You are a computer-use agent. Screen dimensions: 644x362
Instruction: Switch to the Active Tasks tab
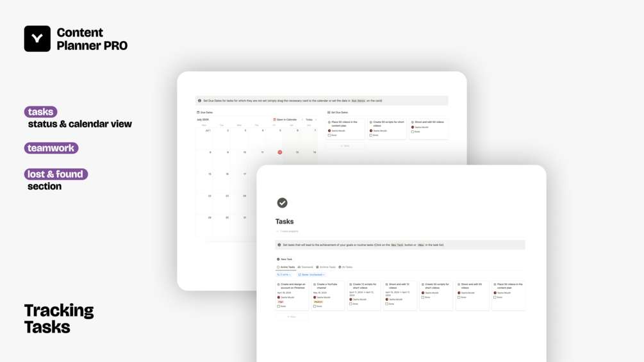[286, 267]
